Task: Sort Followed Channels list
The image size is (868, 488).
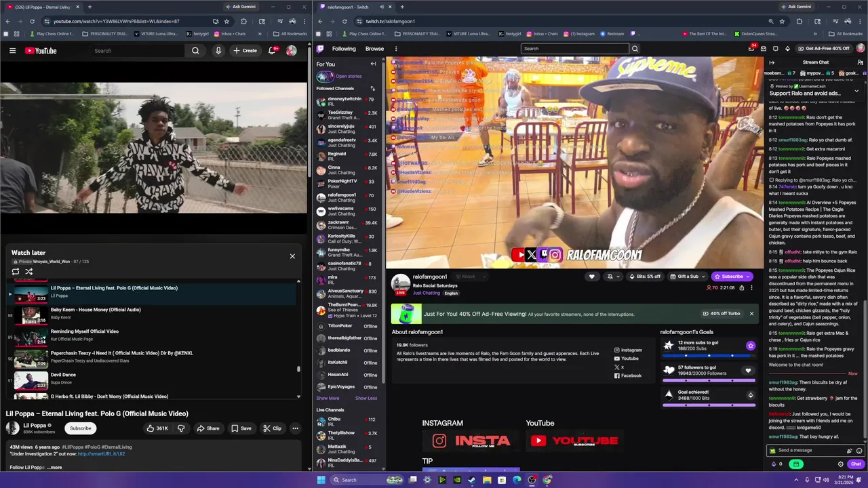Action: [372, 89]
